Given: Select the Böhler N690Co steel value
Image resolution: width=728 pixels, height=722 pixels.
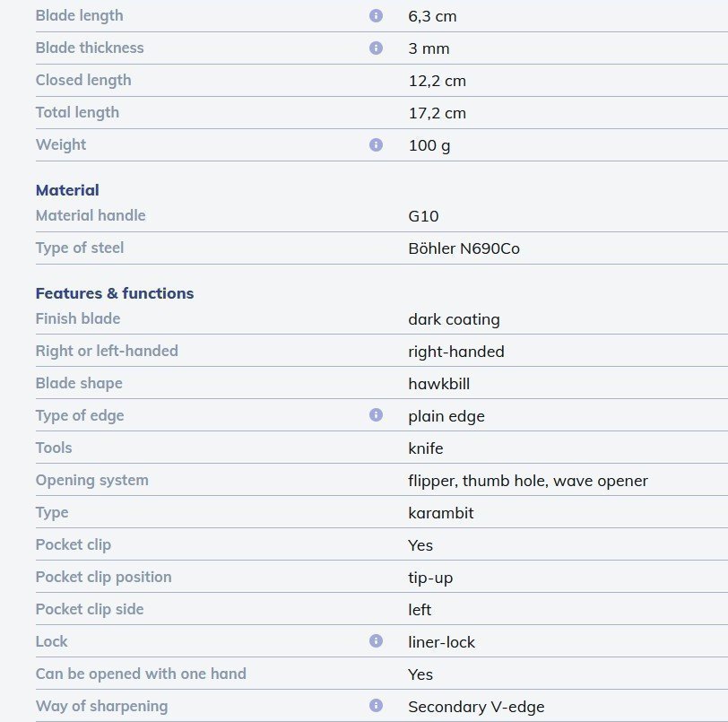Looking at the screenshot, I should coord(464,248).
